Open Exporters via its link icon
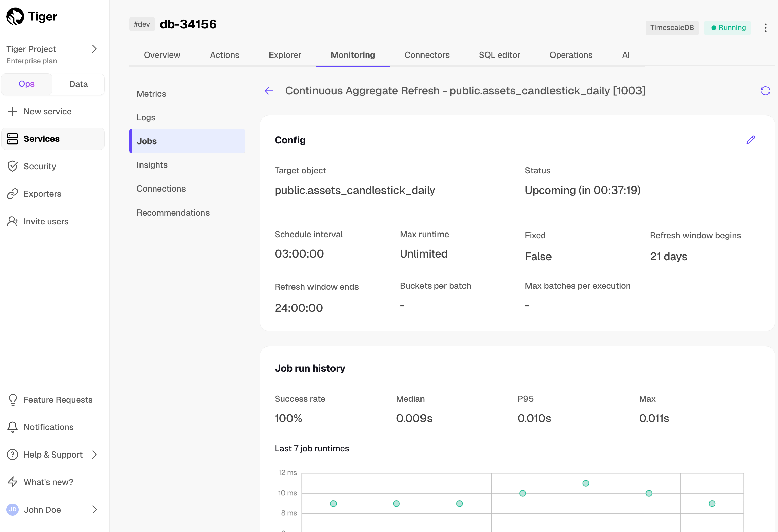Image resolution: width=778 pixels, height=532 pixels. (x=13, y=194)
